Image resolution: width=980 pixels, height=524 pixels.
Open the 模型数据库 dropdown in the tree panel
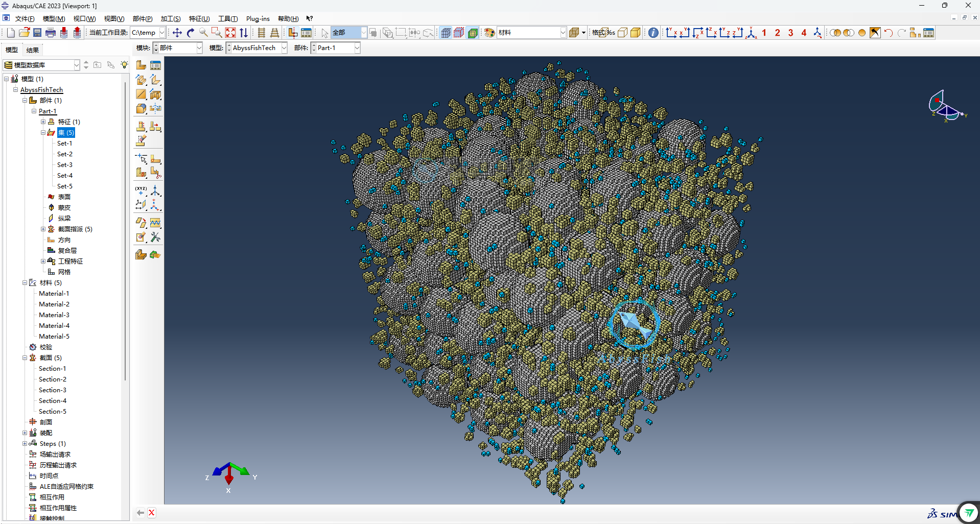(x=77, y=65)
